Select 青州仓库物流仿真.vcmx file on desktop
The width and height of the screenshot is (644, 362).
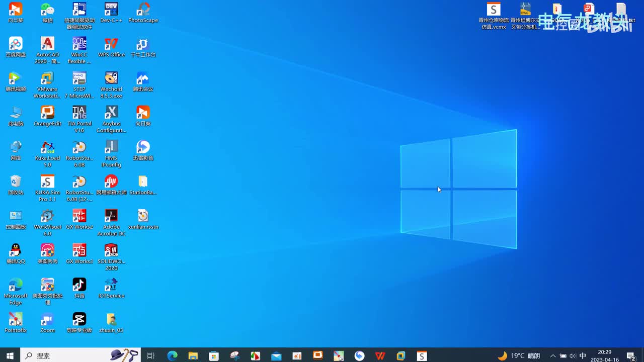(x=494, y=16)
